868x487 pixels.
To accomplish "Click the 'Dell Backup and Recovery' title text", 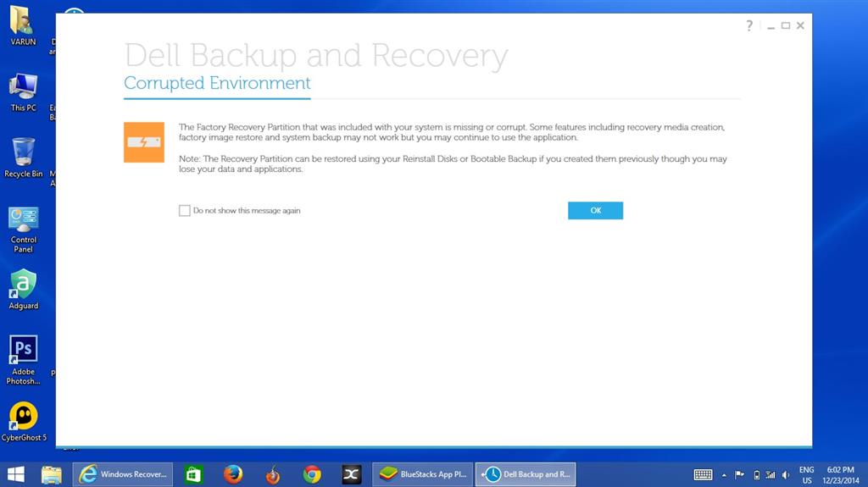I will [316, 55].
